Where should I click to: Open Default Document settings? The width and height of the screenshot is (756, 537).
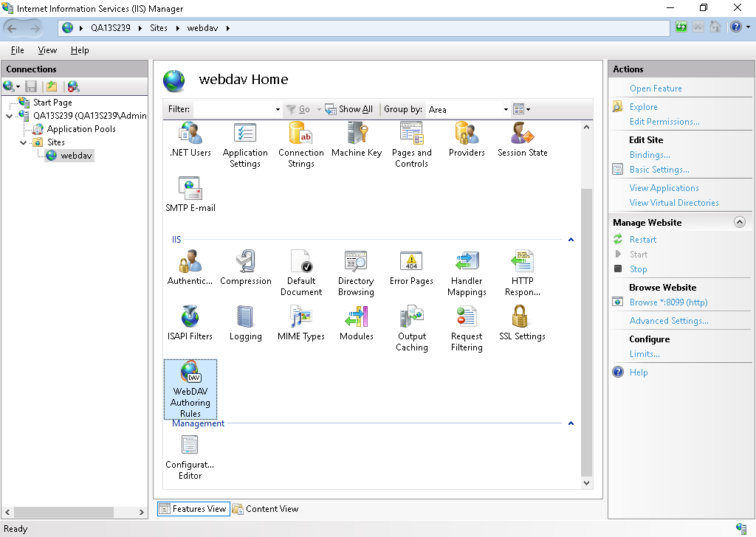pos(301,267)
